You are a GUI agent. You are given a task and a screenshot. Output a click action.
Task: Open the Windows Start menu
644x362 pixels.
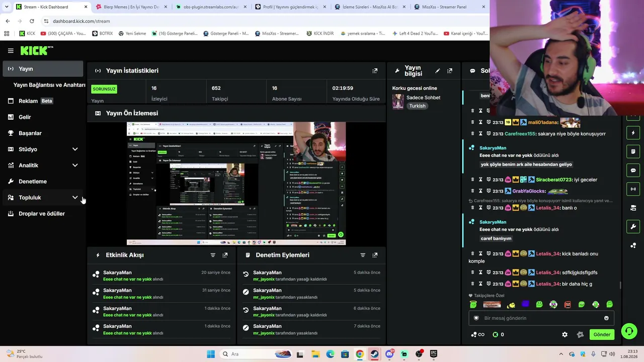point(211,354)
